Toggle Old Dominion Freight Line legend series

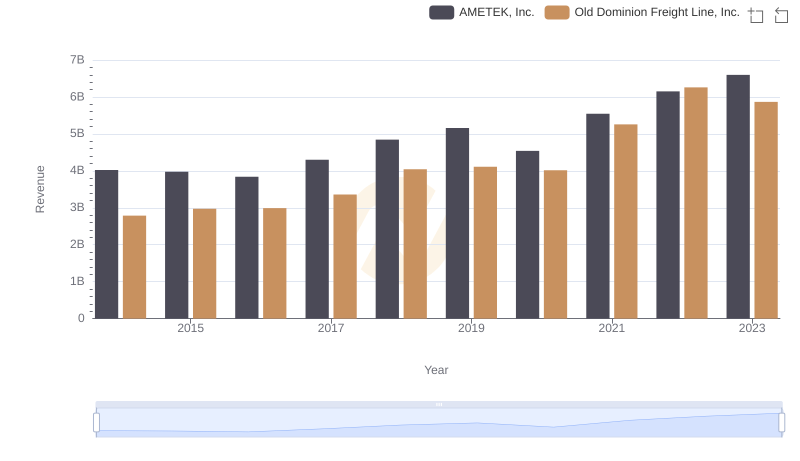(x=642, y=12)
